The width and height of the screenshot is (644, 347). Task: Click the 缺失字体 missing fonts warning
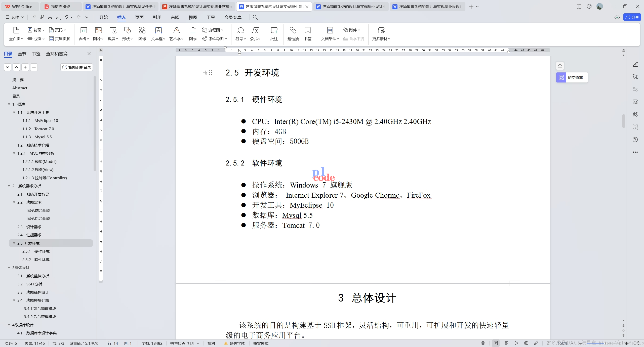tap(234, 343)
